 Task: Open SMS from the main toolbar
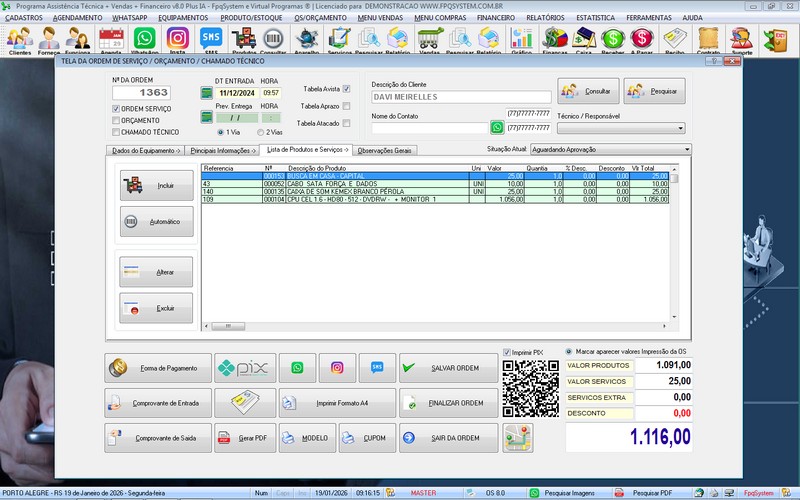click(211, 40)
